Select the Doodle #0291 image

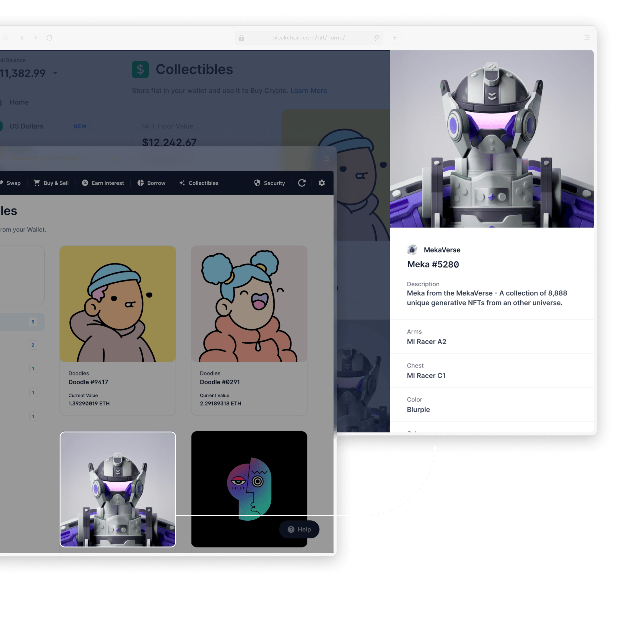click(x=249, y=304)
